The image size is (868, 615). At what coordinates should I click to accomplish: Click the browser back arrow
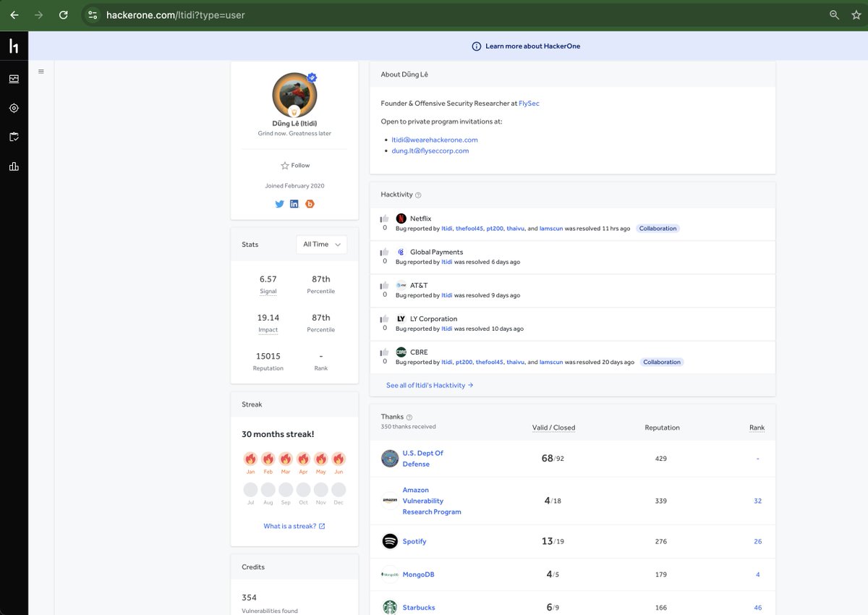click(14, 14)
